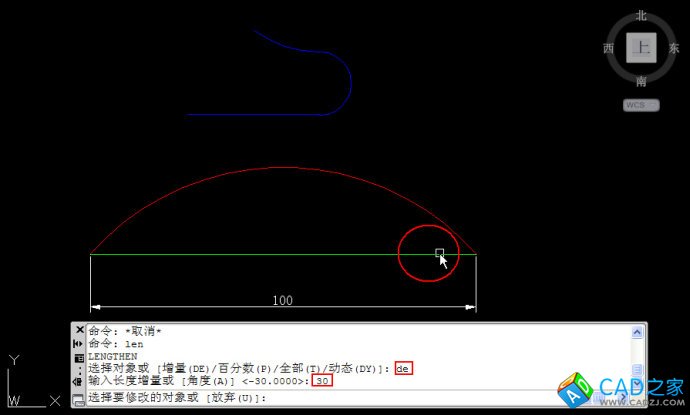Open command window properties icon
Screen dimensions: 690x415
click(x=79, y=356)
